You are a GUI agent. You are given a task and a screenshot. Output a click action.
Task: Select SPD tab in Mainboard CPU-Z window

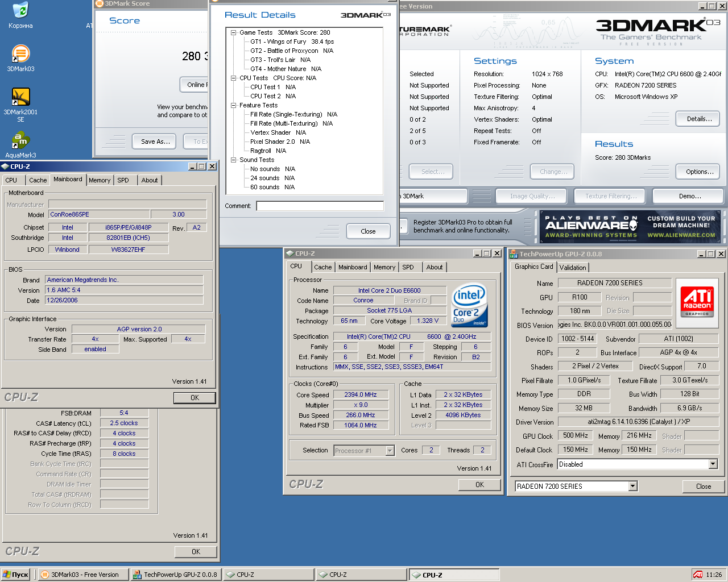[123, 180]
